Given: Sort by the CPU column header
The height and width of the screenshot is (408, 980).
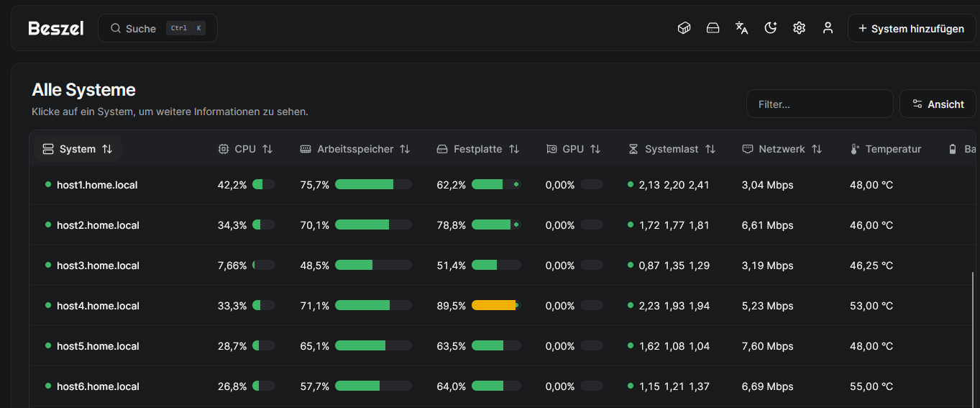Looking at the screenshot, I should pos(245,149).
